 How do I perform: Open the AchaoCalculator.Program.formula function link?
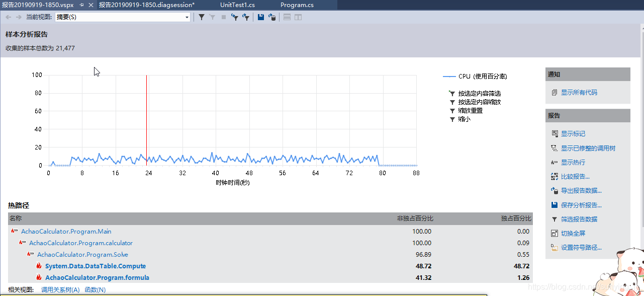point(97,277)
